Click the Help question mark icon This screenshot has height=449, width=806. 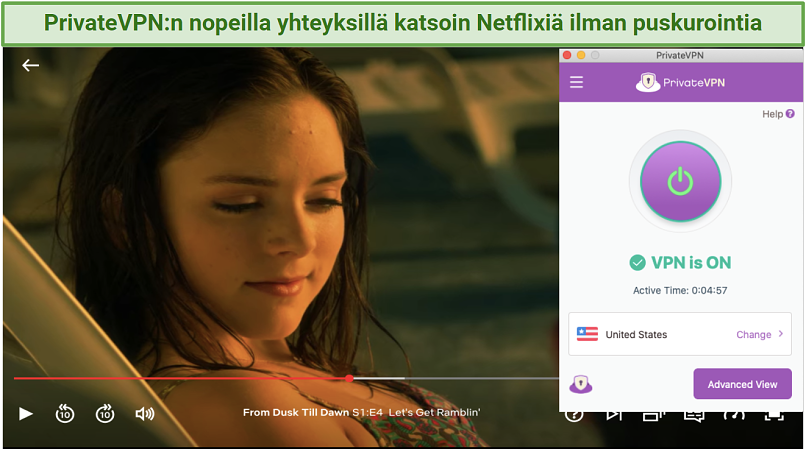(790, 114)
